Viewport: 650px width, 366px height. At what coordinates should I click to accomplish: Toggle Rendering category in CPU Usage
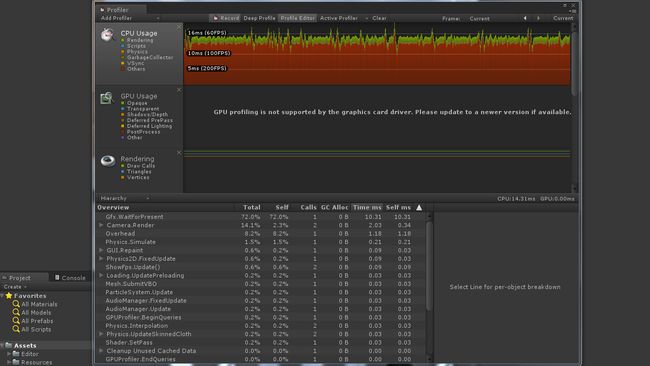pos(122,40)
